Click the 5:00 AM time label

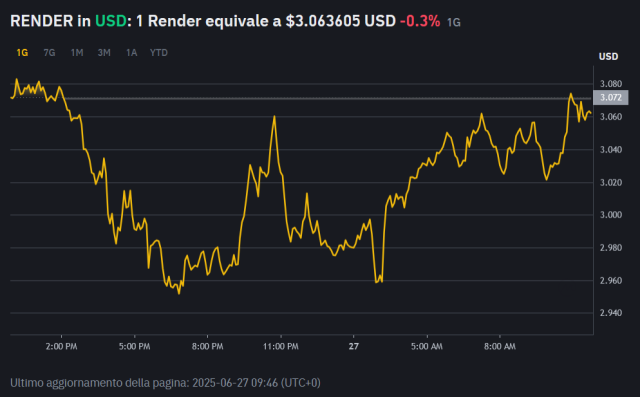(x=427, y=346)
